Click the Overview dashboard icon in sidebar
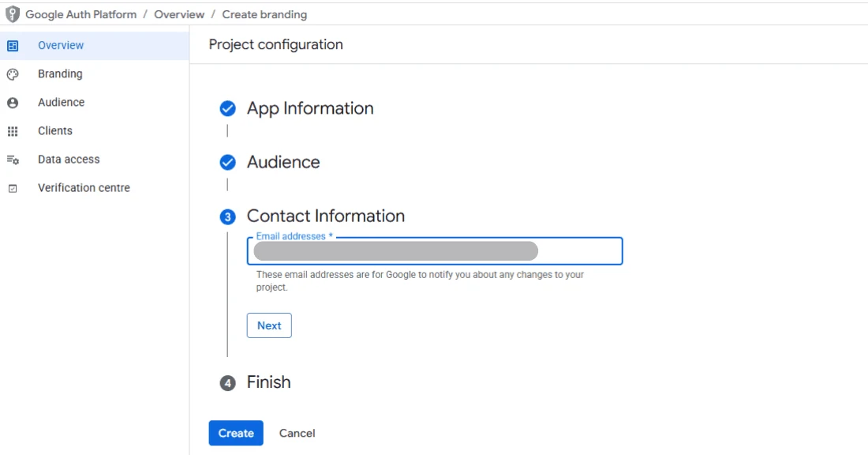Image resolution: width=868 pixels, height=455 pixels. (13, 46)
